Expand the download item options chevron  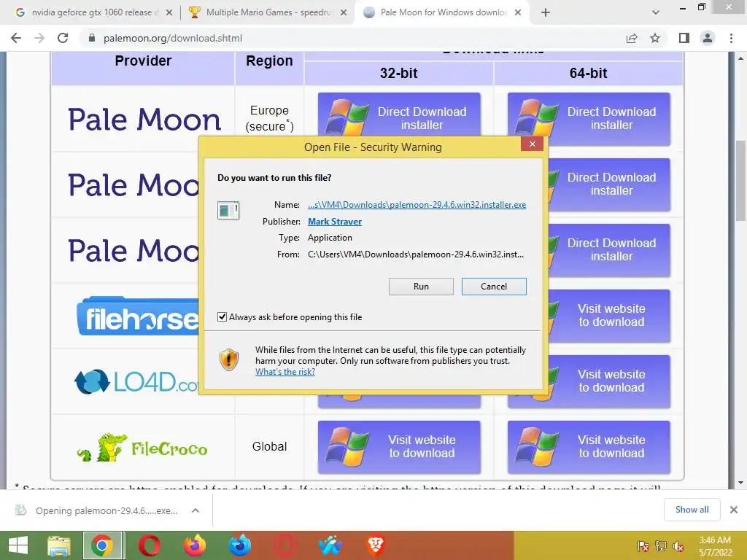click(196, 510)
